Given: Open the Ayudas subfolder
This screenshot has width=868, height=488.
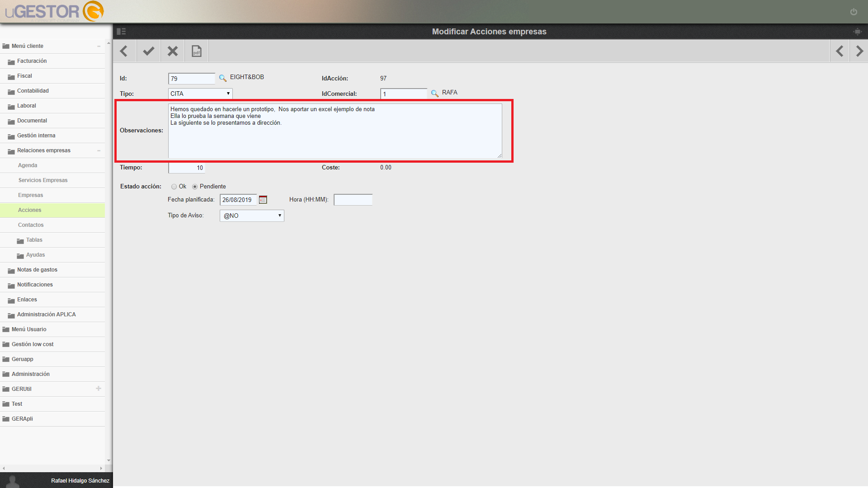Looking at the screenshot, I should (x=35, y=255).
